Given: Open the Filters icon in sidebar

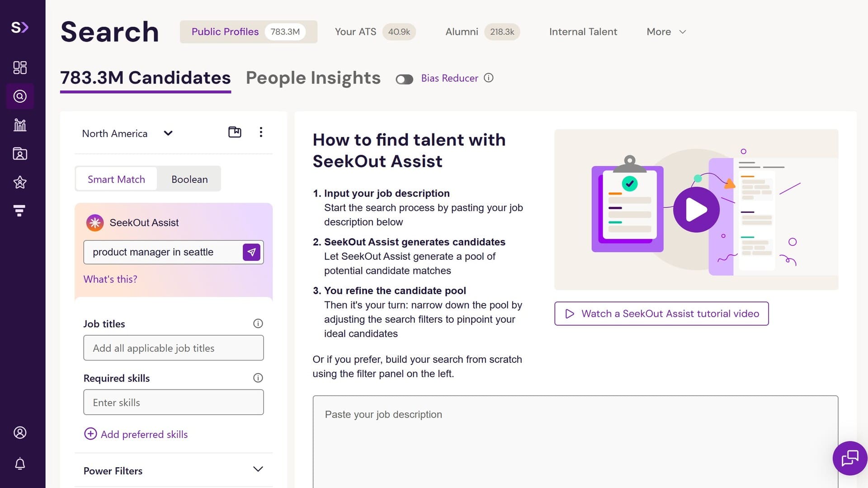Looking at the screenshot, I should [x=20, y=211].
